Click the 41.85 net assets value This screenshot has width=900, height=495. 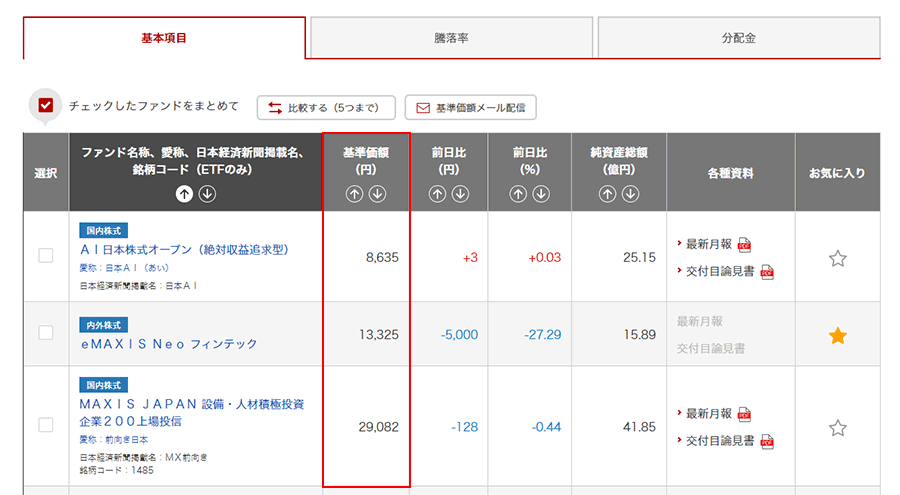(639, 427)
